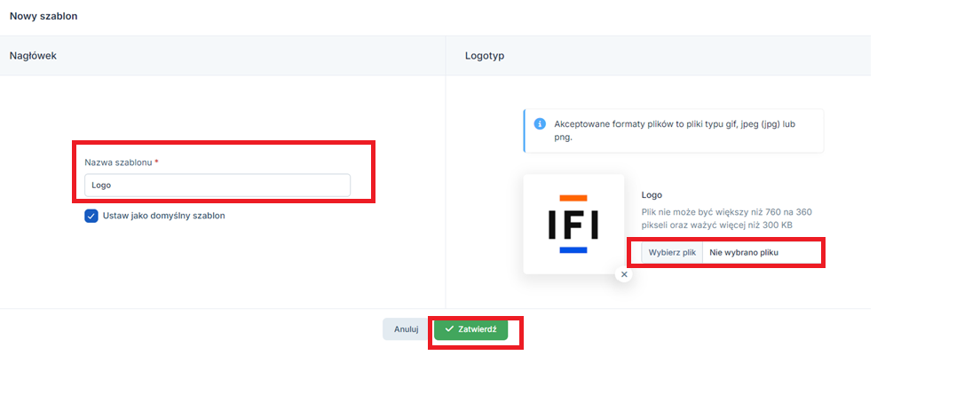Confirm template with Zatwierdź button
Image resolution: width=980 pixels, height=395 pixels.
470,329
